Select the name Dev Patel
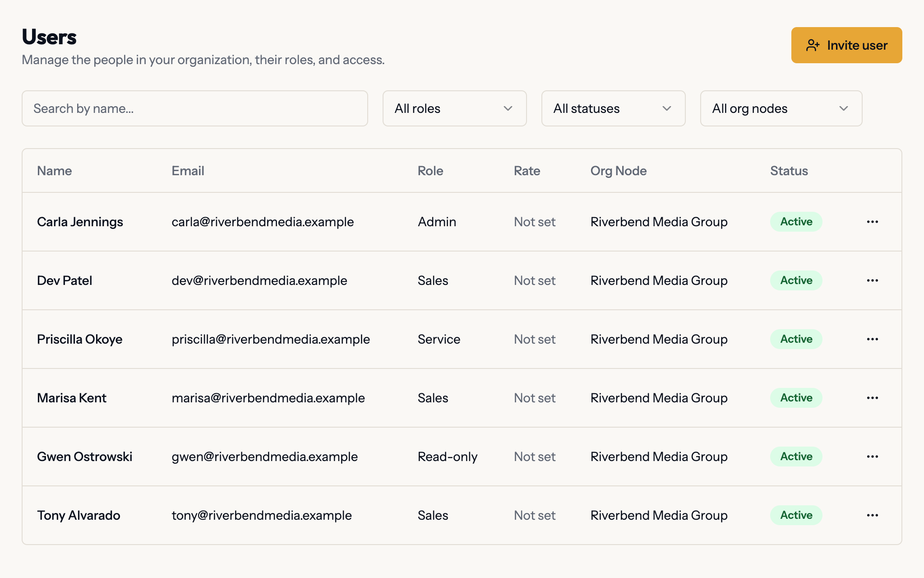924x578 pixels. click(x=65, y=280)
